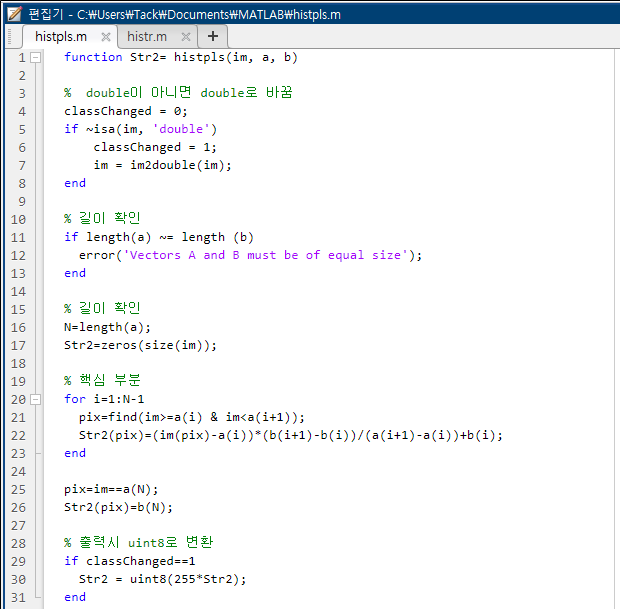The width and height of the screenshot is (620, 609).
Task: Click line number 5 in the gutter
Action: coord(22,130)
